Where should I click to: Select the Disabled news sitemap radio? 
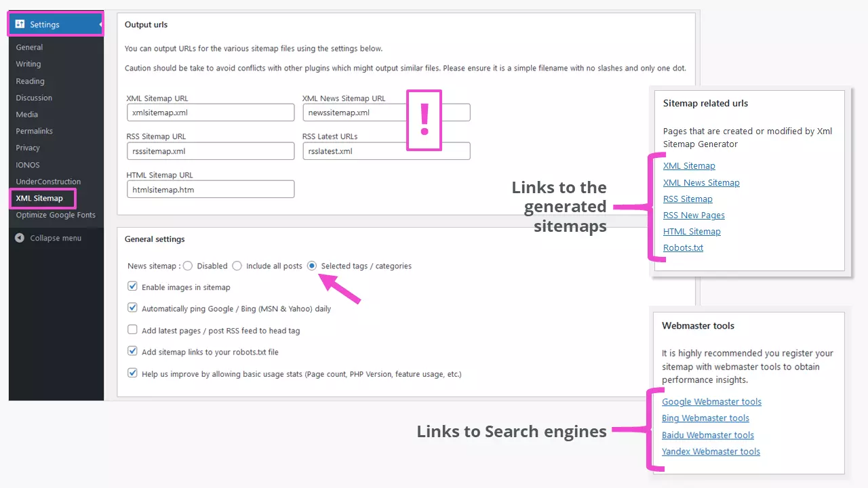(188, 266)
